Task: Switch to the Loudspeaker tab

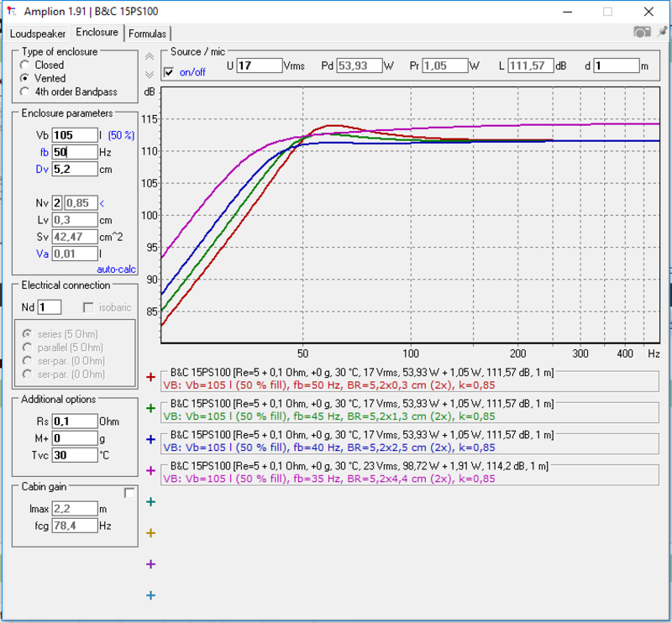Action: 38,34
